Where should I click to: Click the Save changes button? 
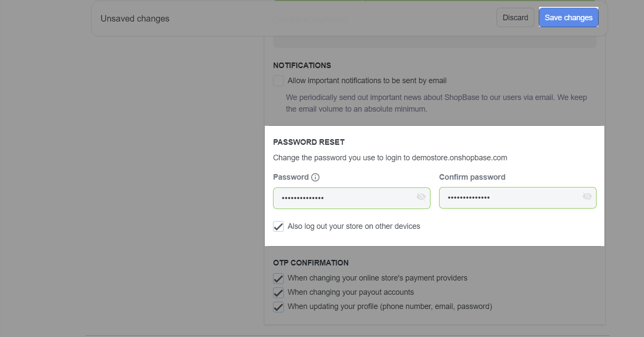click(569, 18)
